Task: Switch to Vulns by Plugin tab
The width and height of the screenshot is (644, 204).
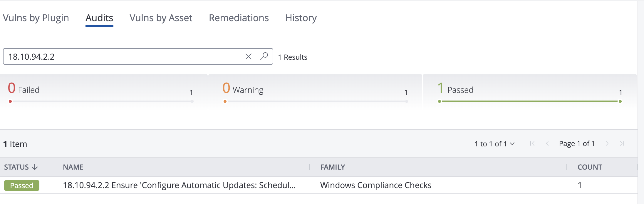Action: 36,18
